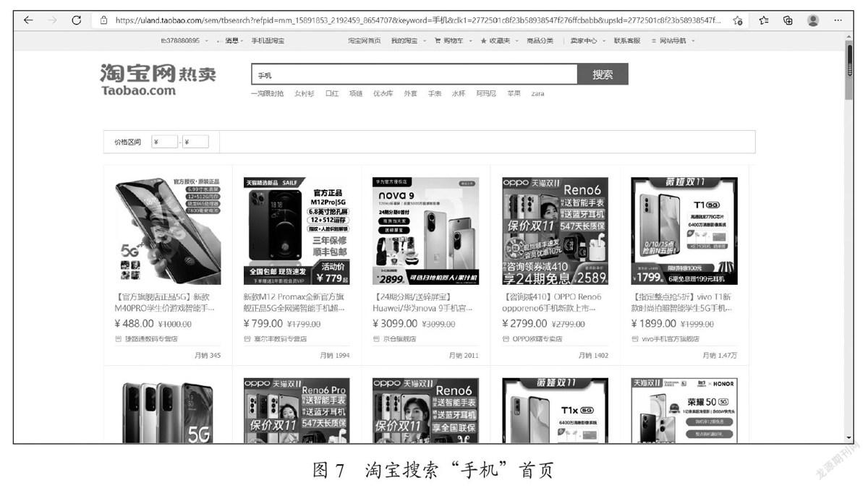Click the shop icon beside 京合旗舰店
This screenshot has height=488, width=868.
click(x=376, y=338)
